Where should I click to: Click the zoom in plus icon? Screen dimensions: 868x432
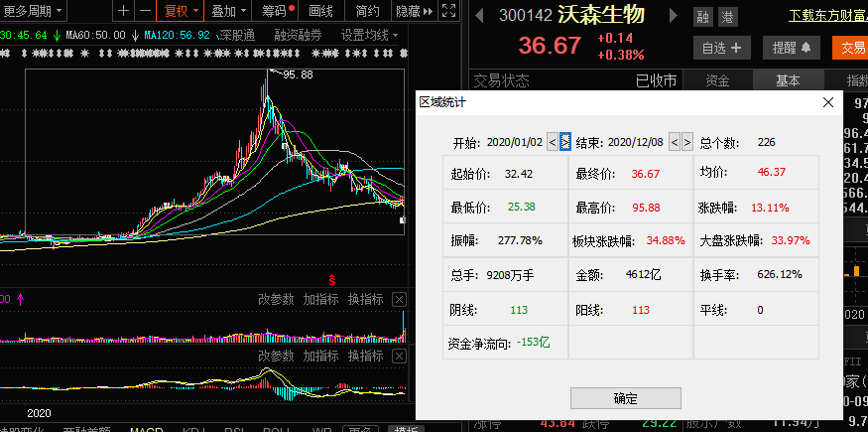point(123,11)
